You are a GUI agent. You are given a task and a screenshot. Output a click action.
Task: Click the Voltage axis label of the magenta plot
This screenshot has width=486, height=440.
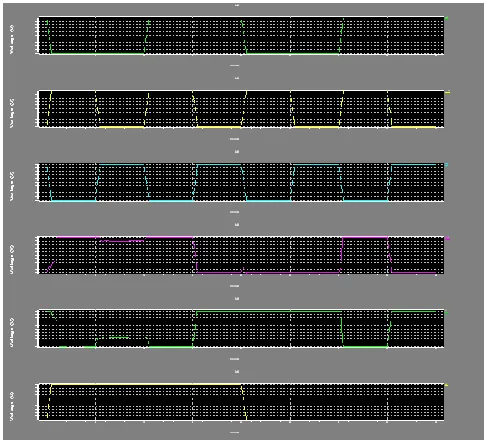point(12,260)
